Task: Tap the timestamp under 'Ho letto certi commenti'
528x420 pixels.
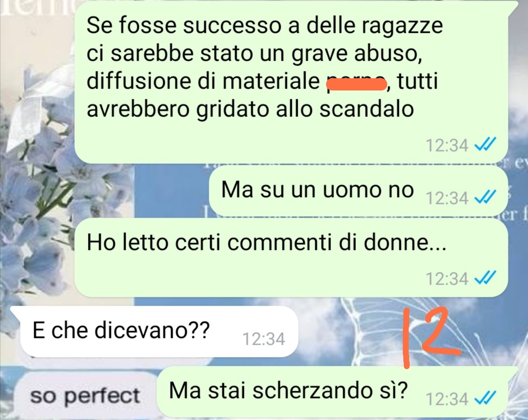Action: (x=447, y=279)
